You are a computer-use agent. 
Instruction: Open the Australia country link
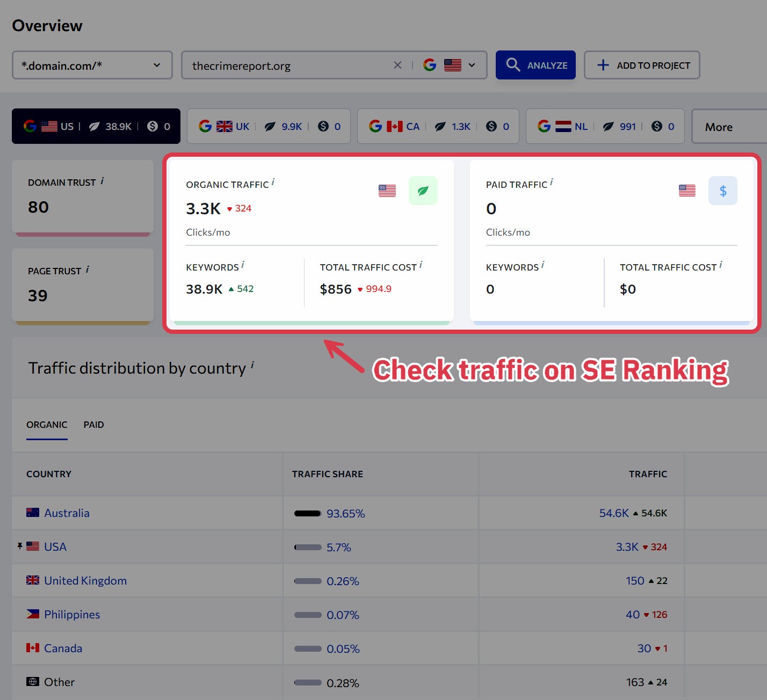[67, 513]
